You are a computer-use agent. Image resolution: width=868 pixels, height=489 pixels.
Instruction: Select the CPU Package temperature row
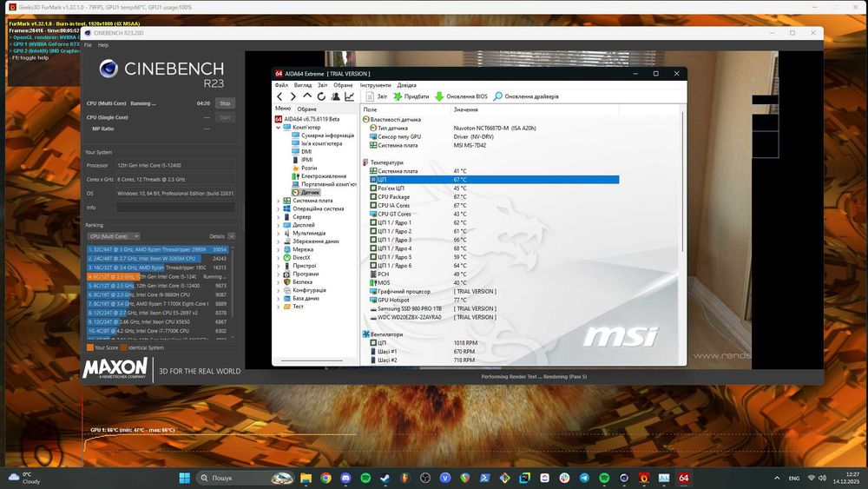point(494,196)
